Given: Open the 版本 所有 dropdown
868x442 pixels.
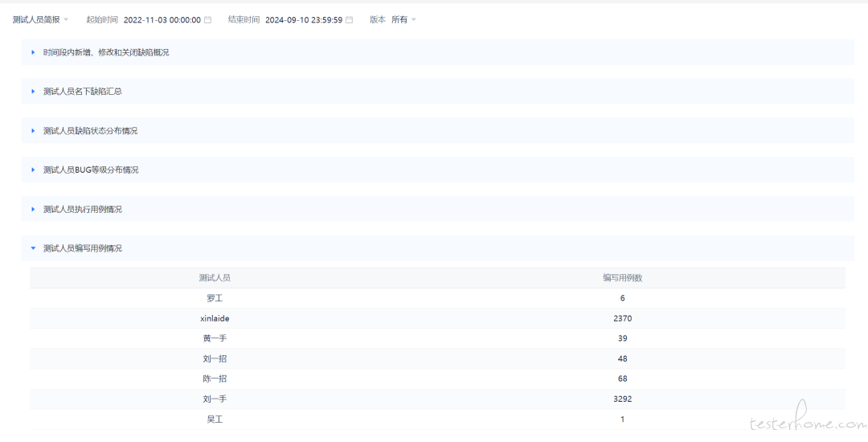Looking at the screenshot, I should 403,20.
